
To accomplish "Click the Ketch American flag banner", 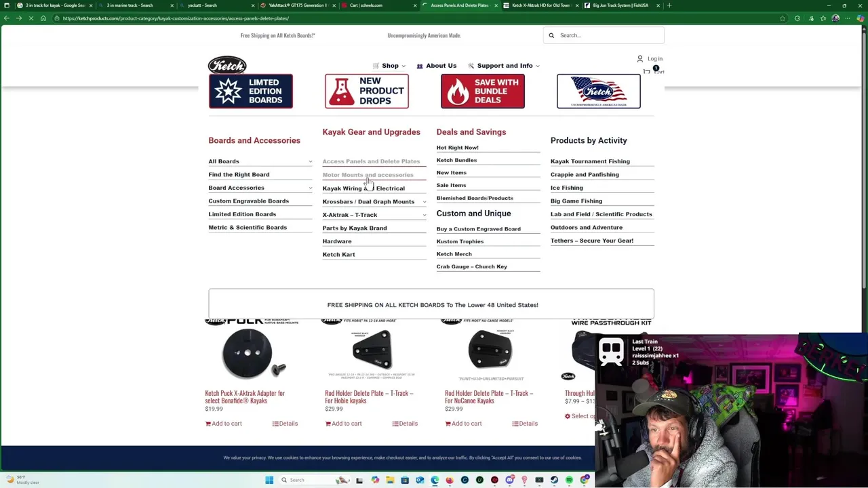I will point(599,91).
